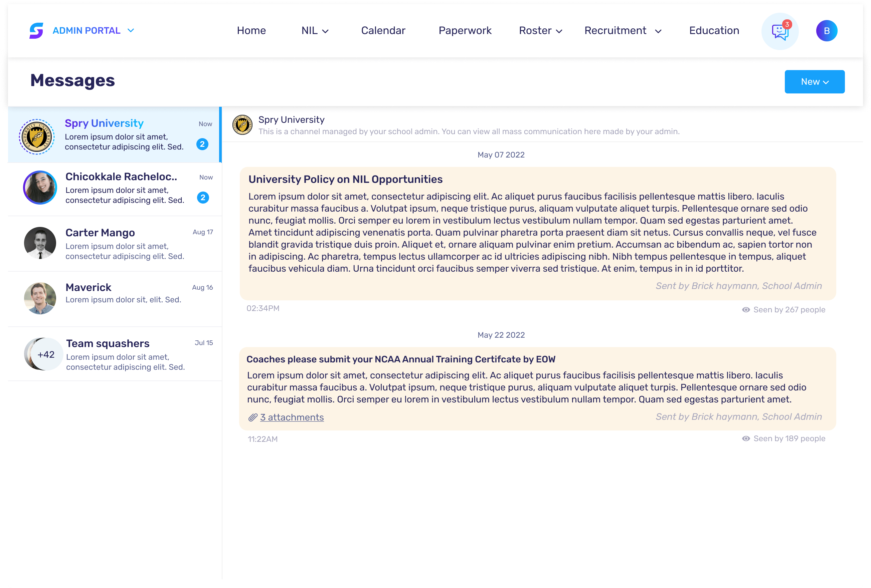The image size is (871, 588).
Task: Open the 3 attachments link
Action: point(292,417)
